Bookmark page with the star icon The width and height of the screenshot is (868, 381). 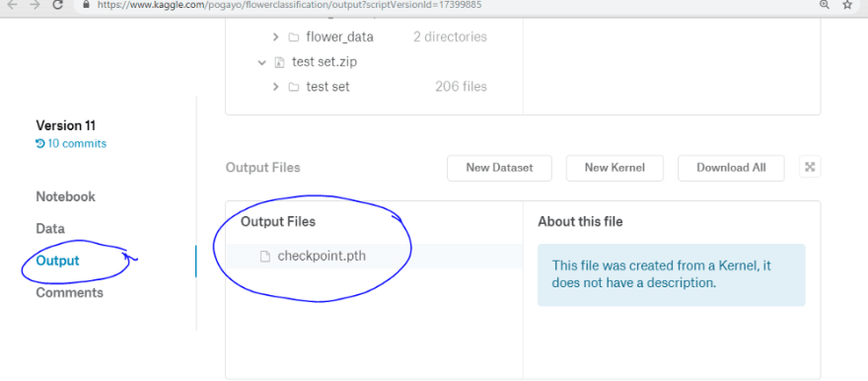[x=847, y=4]
